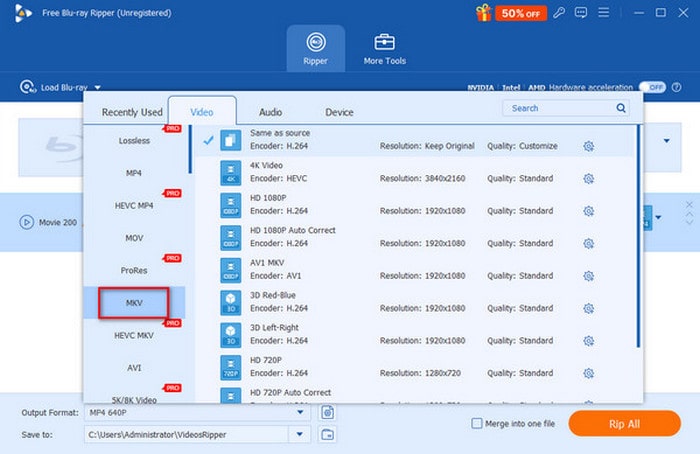Open settings gear for HD 720P
Screen dimensions: 700x454
coord(588,373)
